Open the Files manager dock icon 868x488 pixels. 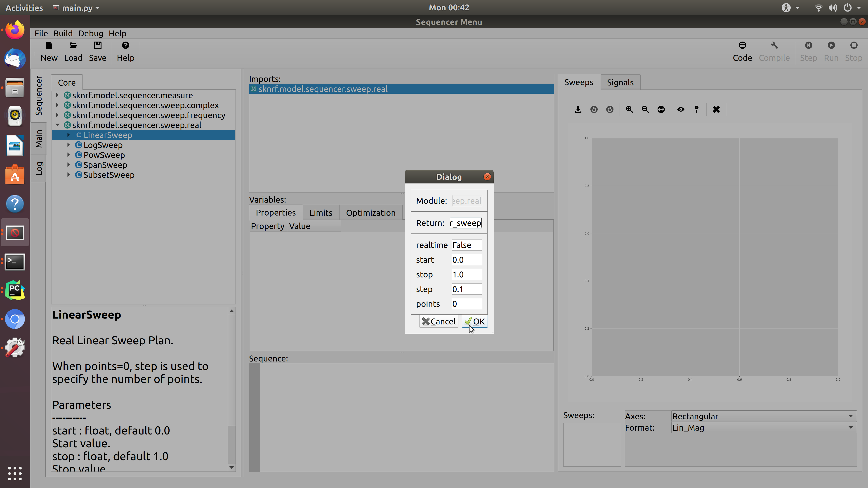tap(15, 88)
